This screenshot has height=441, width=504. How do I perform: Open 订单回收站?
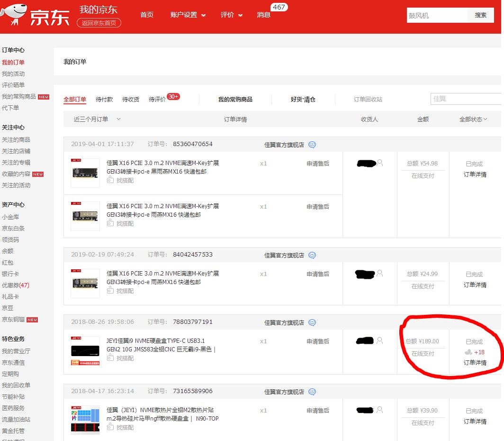coord(368,100)
